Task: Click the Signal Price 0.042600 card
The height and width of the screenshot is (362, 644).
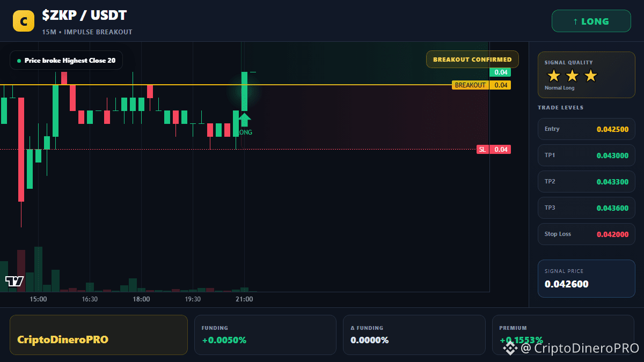Action: point(586,278)
